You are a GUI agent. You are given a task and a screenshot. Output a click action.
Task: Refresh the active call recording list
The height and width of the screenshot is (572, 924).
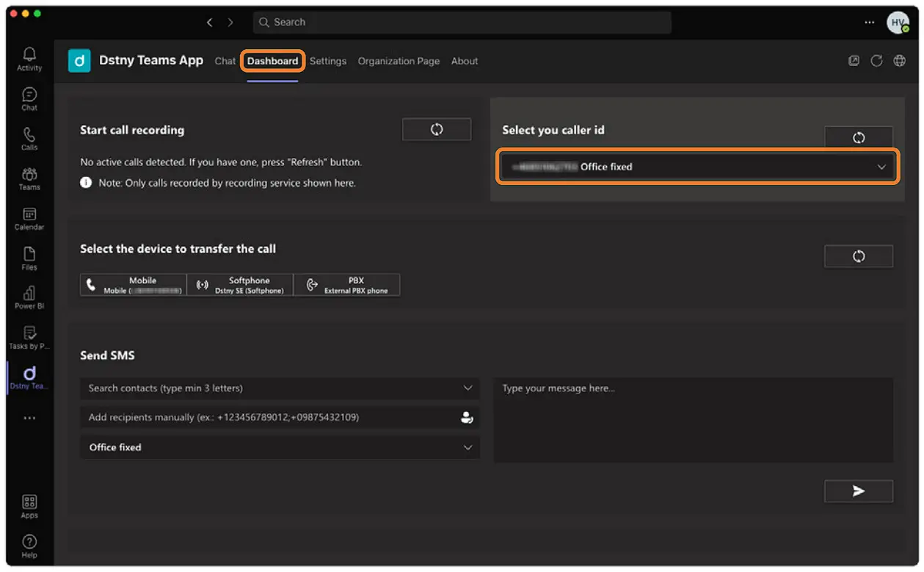coord(436,129)
